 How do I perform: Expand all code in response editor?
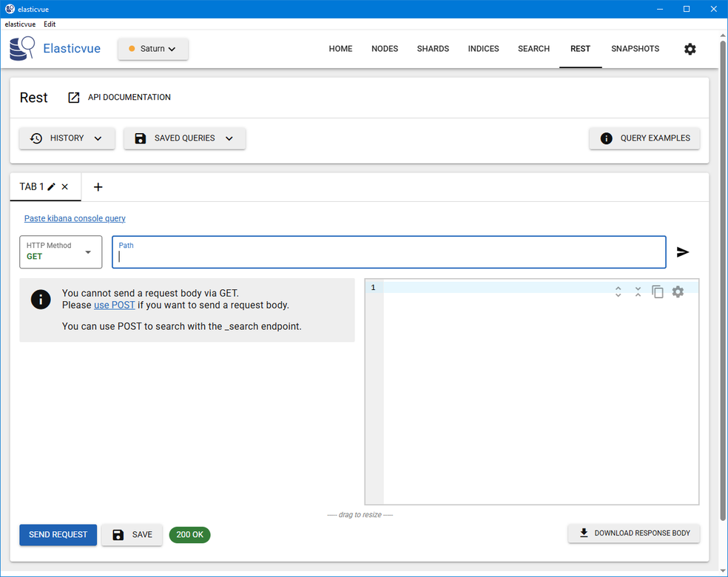pos(618,291)
